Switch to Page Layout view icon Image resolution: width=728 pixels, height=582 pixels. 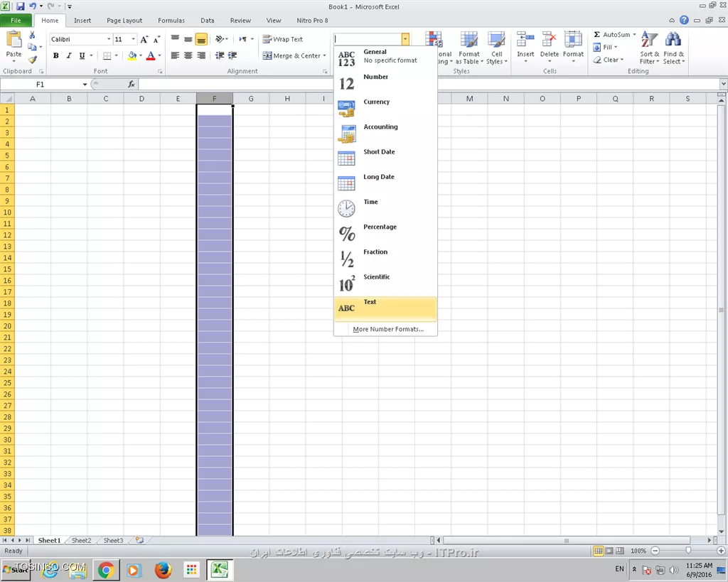(x=609, y=551)
